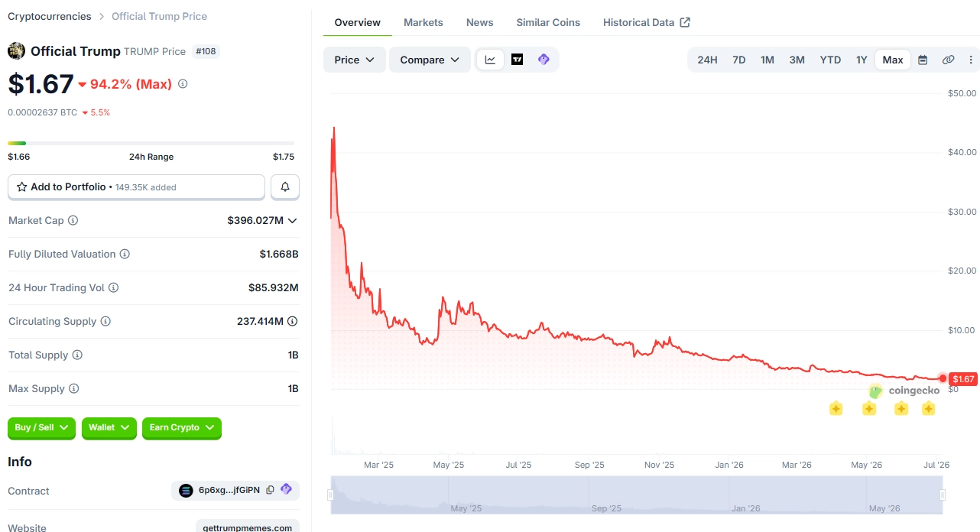Click info icon beside 24 Hour Trading Vol
This screenshot has height=532, width=980.
[x=113, y=287]
